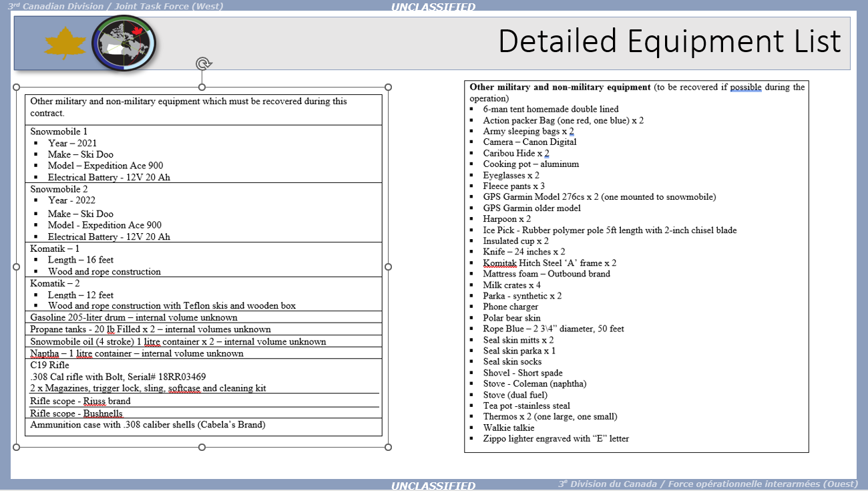Screen dimensions: 868x491
Task: Click the 'Polar bear skin' list item
Action: [x=511, y=318]
